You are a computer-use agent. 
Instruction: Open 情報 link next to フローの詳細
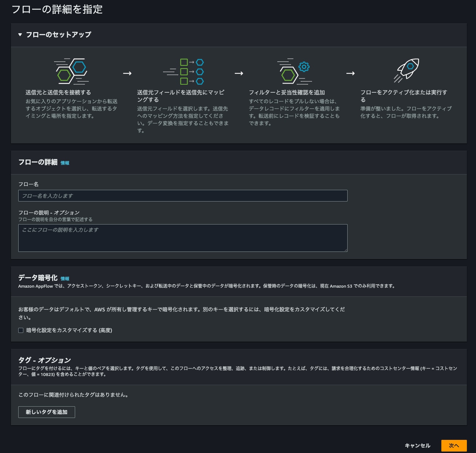[x=65, y=163]
